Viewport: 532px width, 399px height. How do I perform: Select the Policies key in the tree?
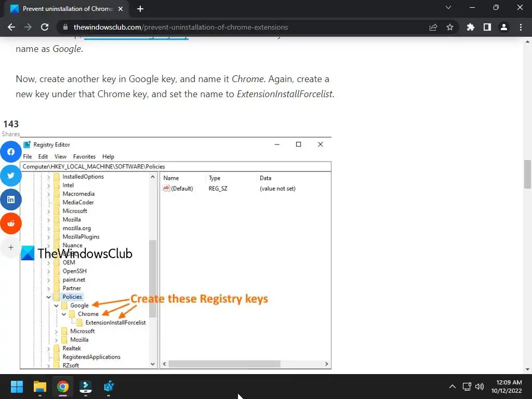point(72,297)
